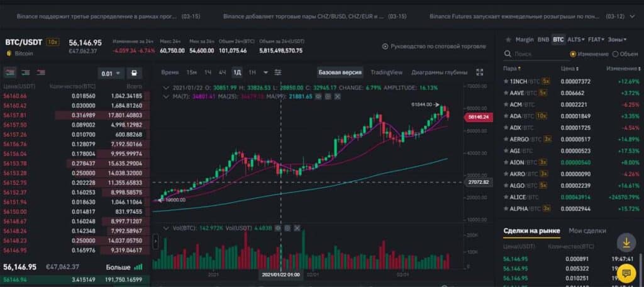Expand the ALTS market dropdown
This screenshot has height=287, width=644.
pyautogui.click(x=575, y=40)
